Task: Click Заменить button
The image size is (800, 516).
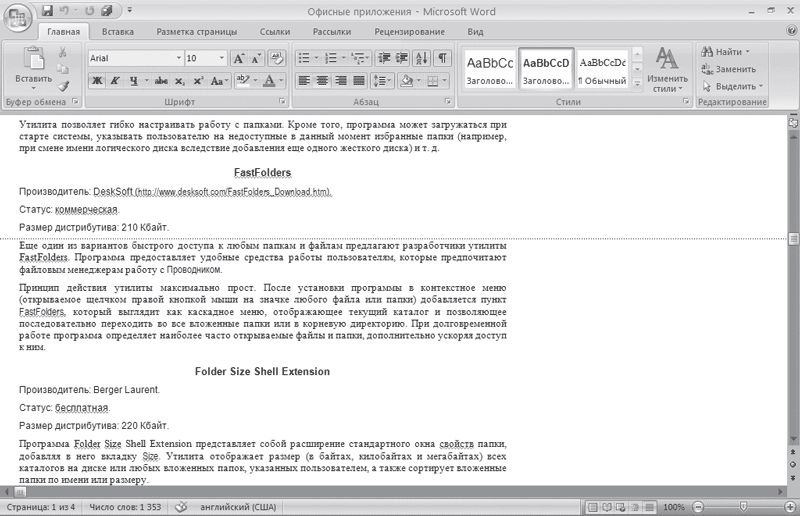Action: coord(729,69)
